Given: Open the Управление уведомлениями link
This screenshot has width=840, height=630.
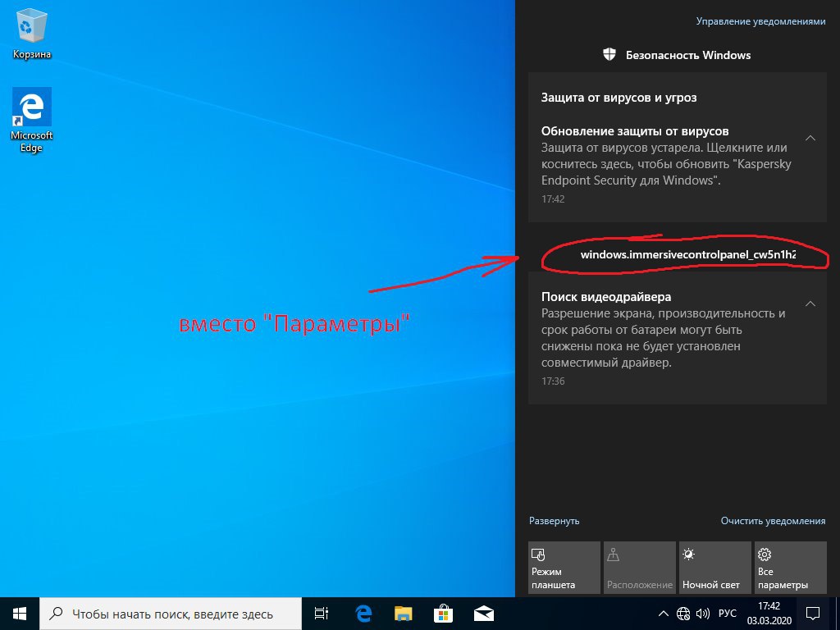Looking at the screenshot, I should pos(760,21).
